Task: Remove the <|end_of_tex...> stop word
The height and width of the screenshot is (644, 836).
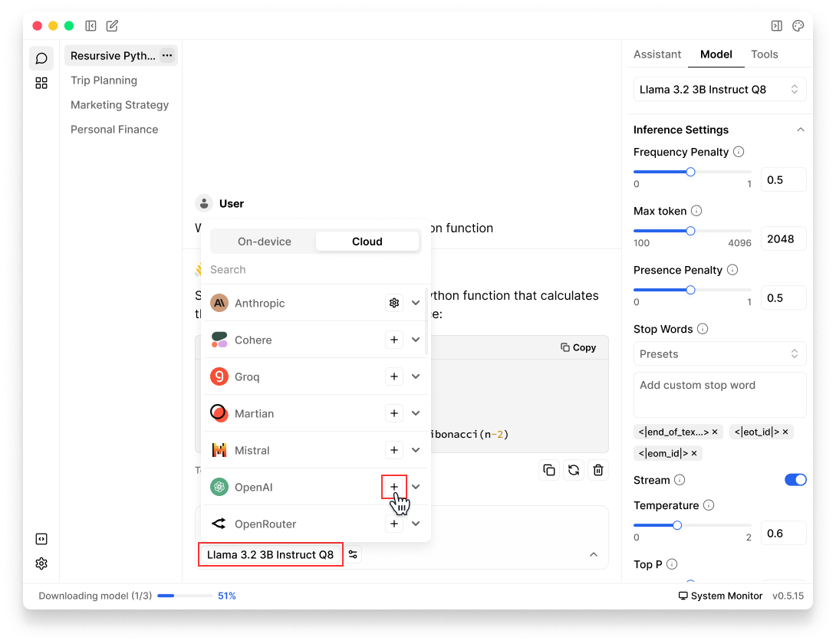Action: point(715,432)
